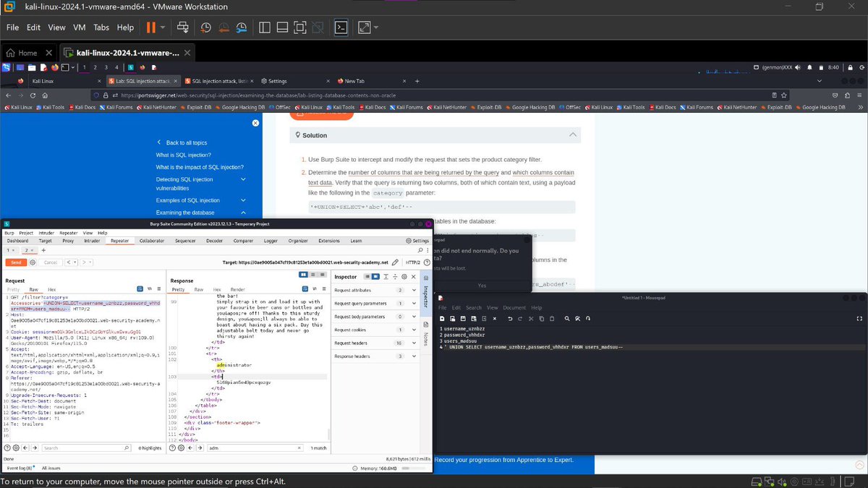Revert to previous VMware snapshot
Image resolution: width=868 pixels, height=488 pixels.
pos(223,27)
